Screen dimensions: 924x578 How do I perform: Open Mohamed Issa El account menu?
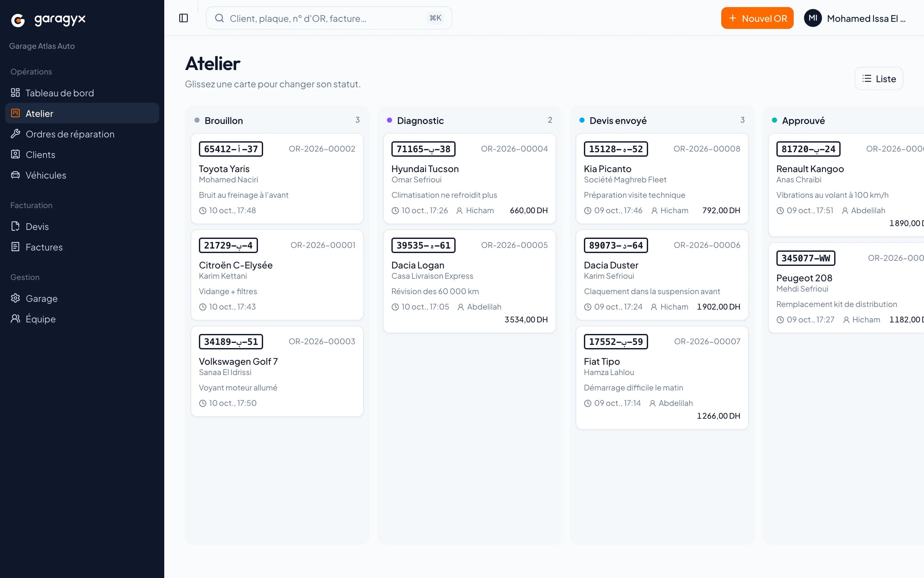(x=855, y=18)
